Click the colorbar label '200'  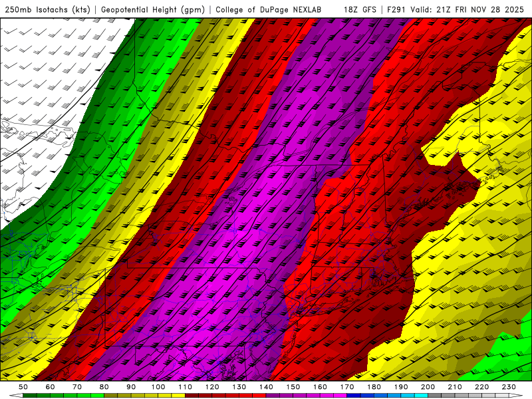[428, 387]
